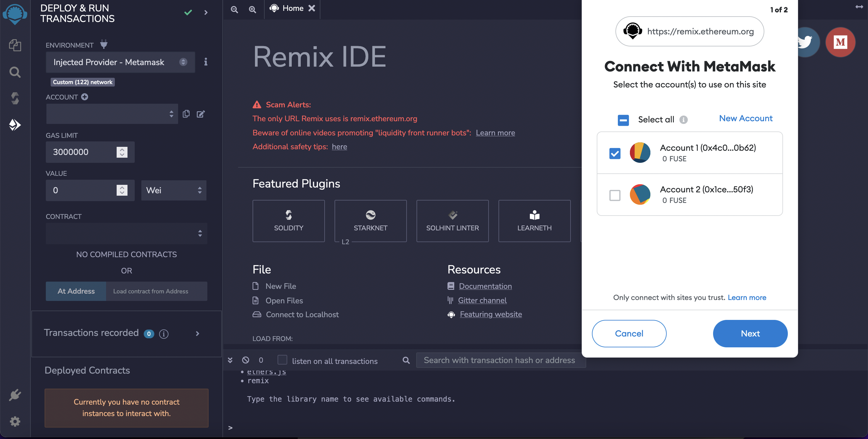
Task: Click Next in MetaMask dialog
Action: coord(750,333)
